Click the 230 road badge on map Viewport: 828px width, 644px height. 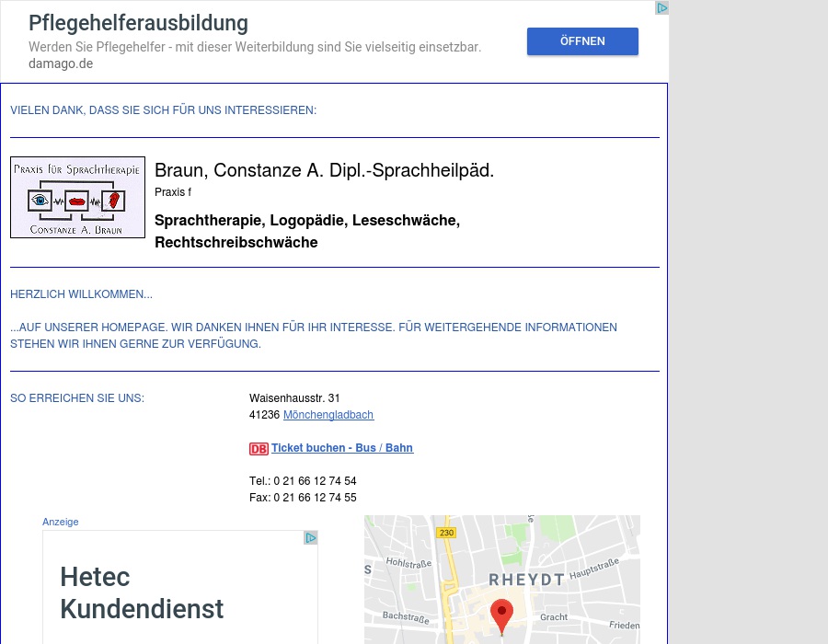coord(447,533)
